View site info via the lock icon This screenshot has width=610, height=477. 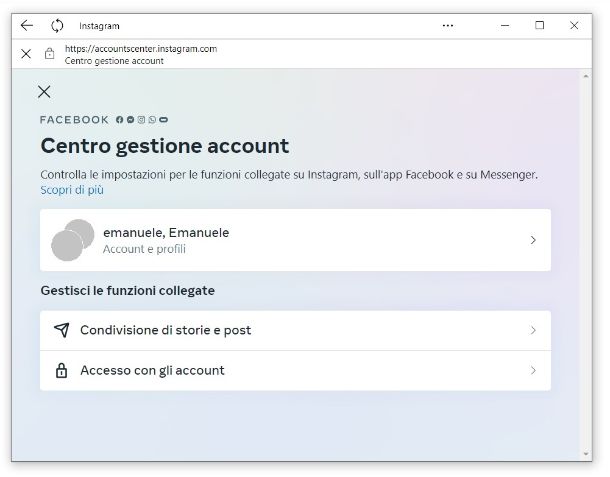point(49,54)
